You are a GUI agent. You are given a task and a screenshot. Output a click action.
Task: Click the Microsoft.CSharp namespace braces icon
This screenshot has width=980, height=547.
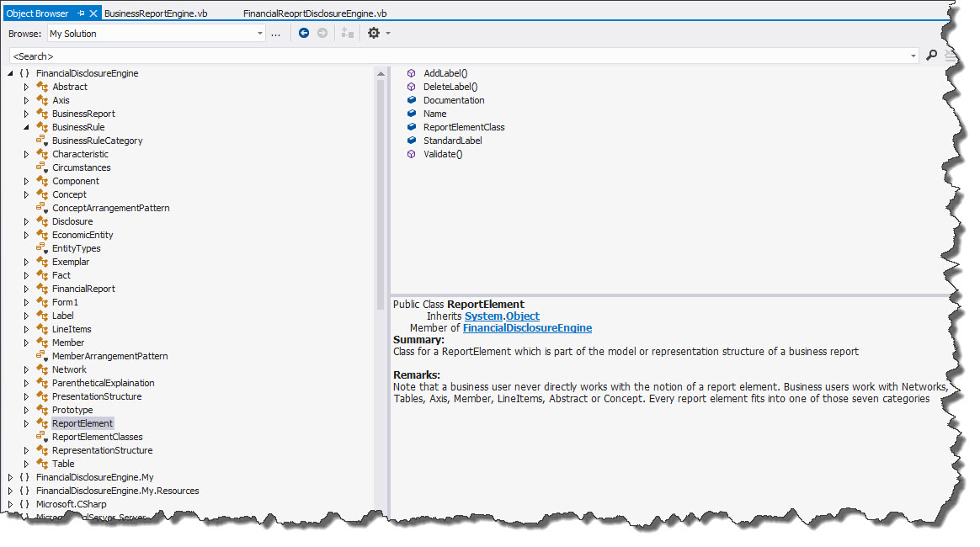[x=24, y=504]
